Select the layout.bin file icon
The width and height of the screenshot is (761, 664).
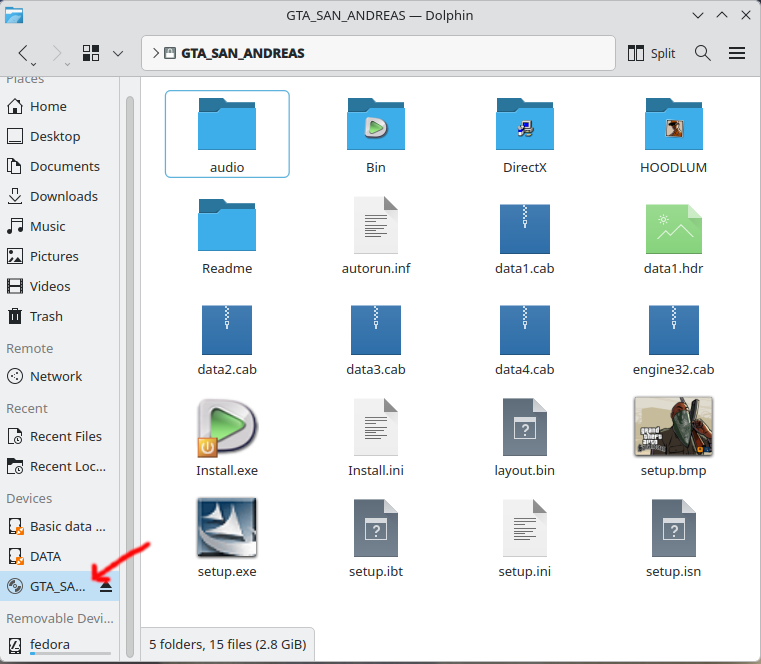point(525,427)
